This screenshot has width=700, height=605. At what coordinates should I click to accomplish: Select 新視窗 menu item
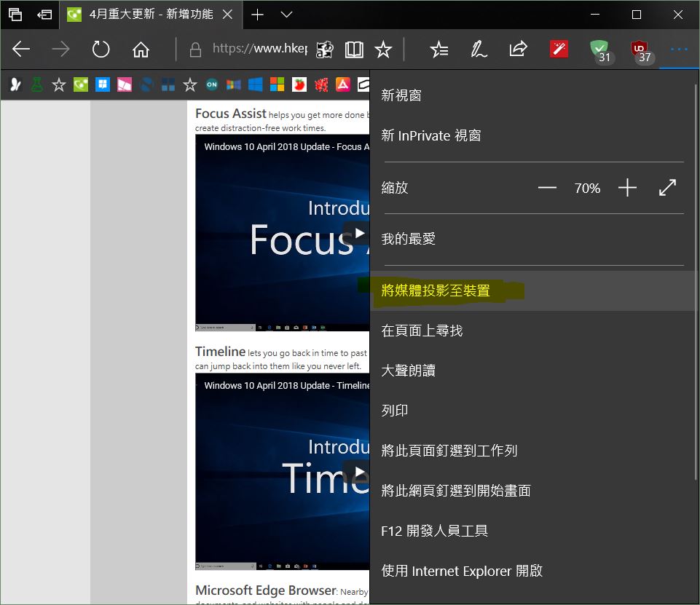coord(533,95)
